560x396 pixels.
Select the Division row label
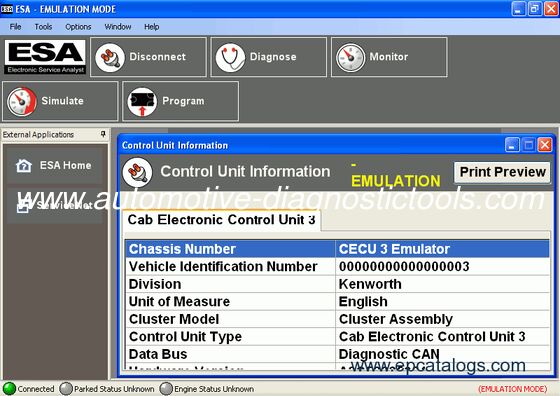230,284
